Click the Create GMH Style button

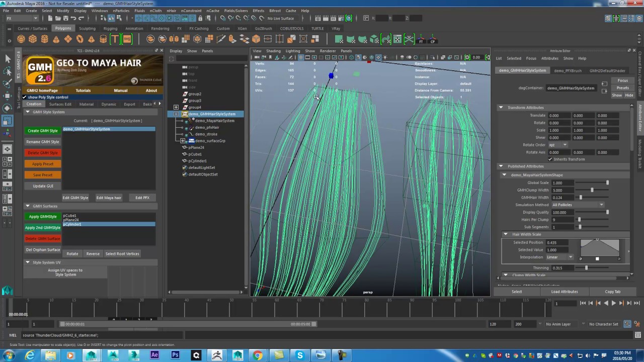tap(43, 131)
